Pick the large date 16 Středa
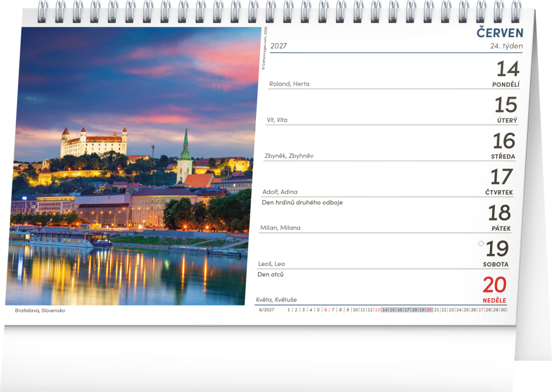Image resolution: width=552 pixels, height=392 pixels. 504,141
